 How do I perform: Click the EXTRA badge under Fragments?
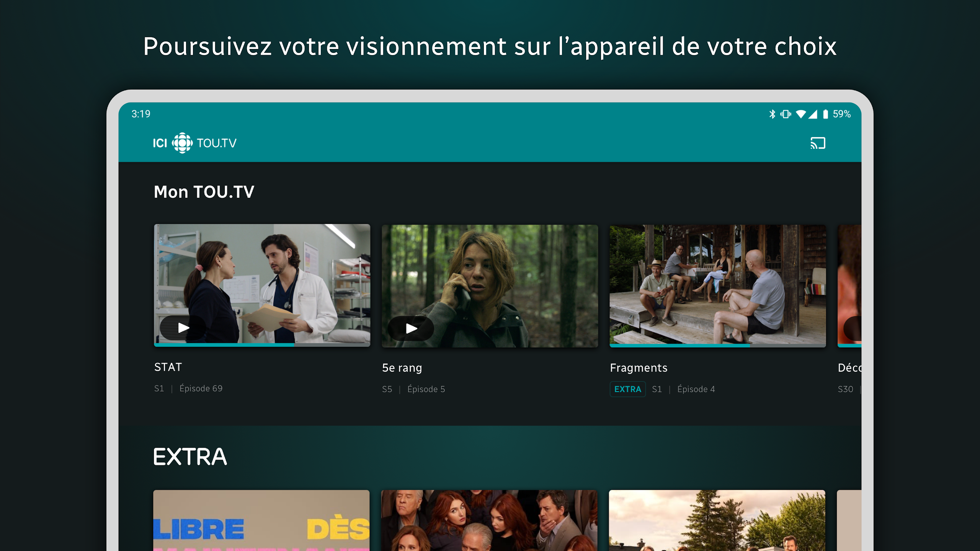[x=627, y=389]
